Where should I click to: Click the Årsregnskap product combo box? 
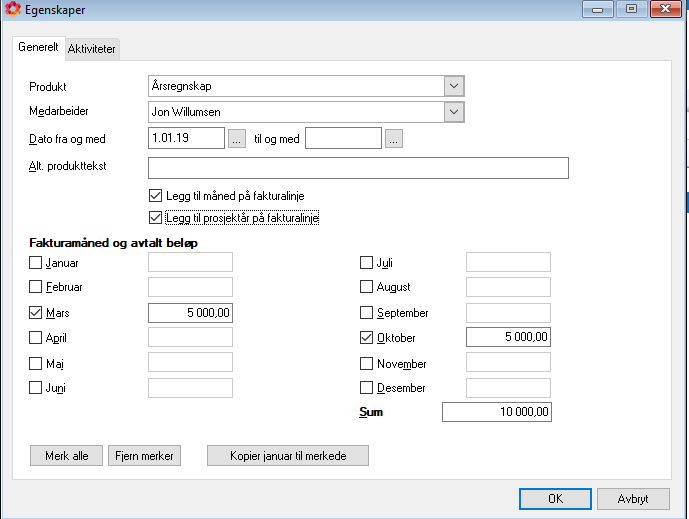pos(306,86)
